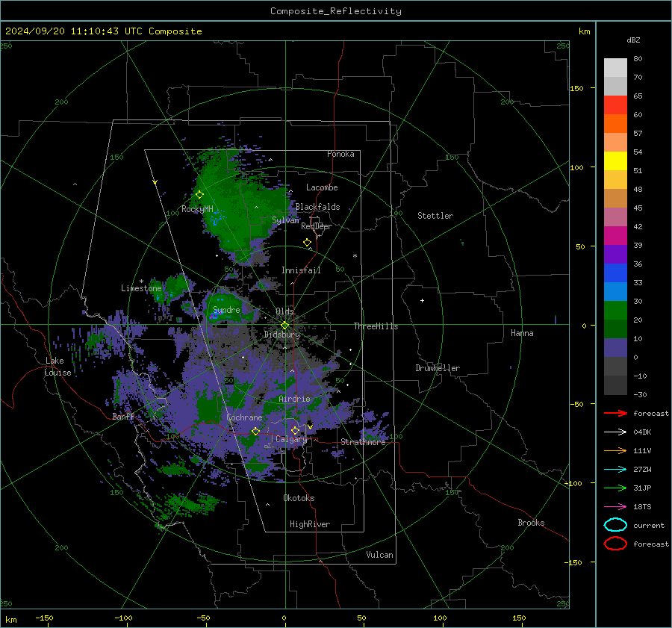Click the white asterisk beside Limestone
The width and height of the screenshot is (672, 628).
[141, 282]
